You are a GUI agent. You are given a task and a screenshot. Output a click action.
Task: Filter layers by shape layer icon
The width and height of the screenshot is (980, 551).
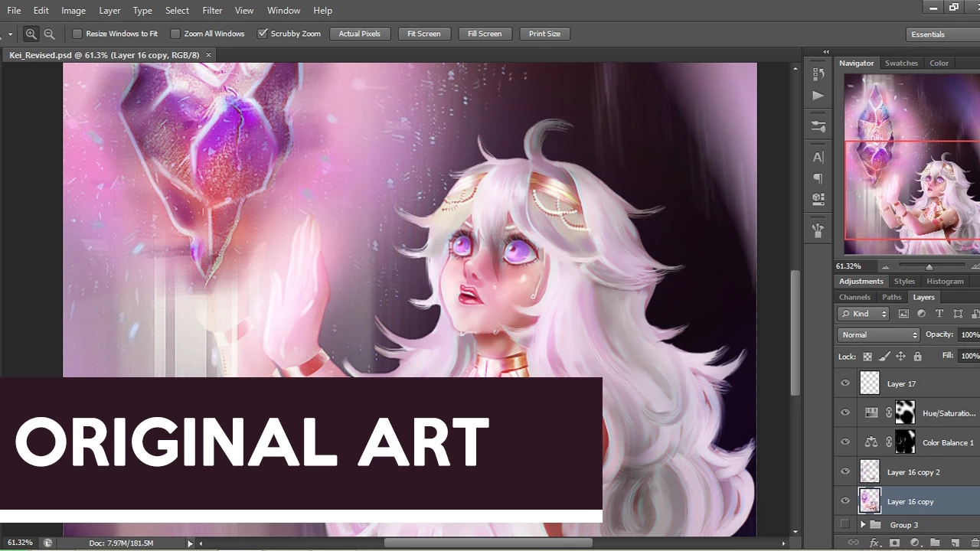[958, 314]
